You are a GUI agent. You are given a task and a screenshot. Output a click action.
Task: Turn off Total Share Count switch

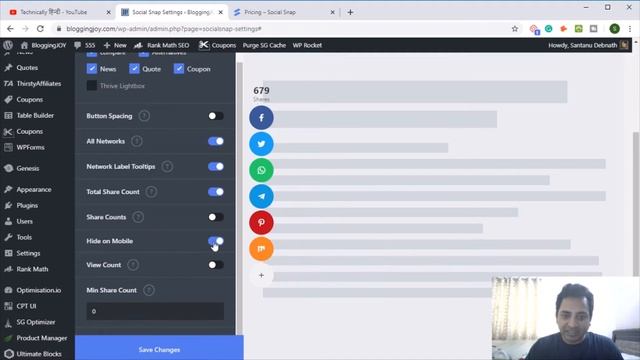click(x=216, y=192)
